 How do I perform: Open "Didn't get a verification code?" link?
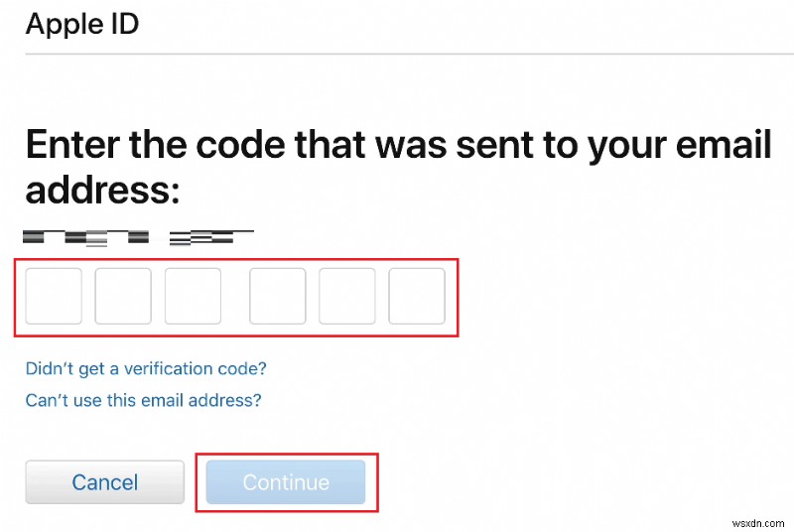[x=146, y=368]
